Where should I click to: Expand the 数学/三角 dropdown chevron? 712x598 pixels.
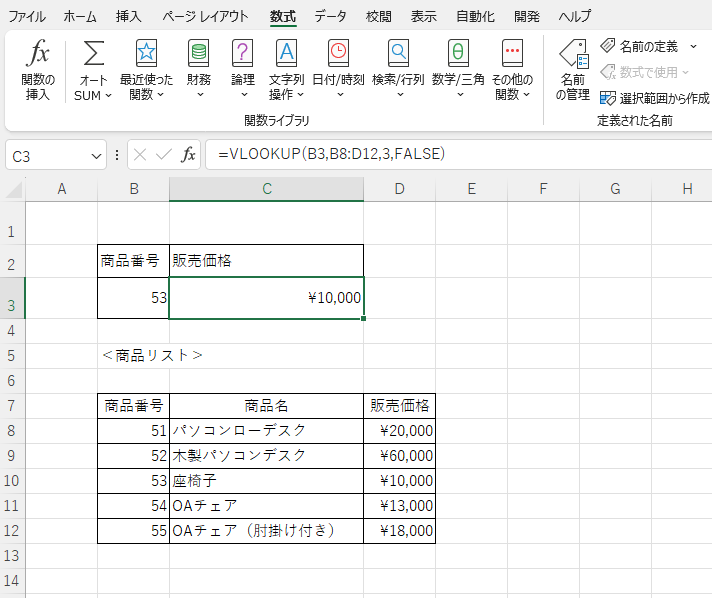coord(460,94)
